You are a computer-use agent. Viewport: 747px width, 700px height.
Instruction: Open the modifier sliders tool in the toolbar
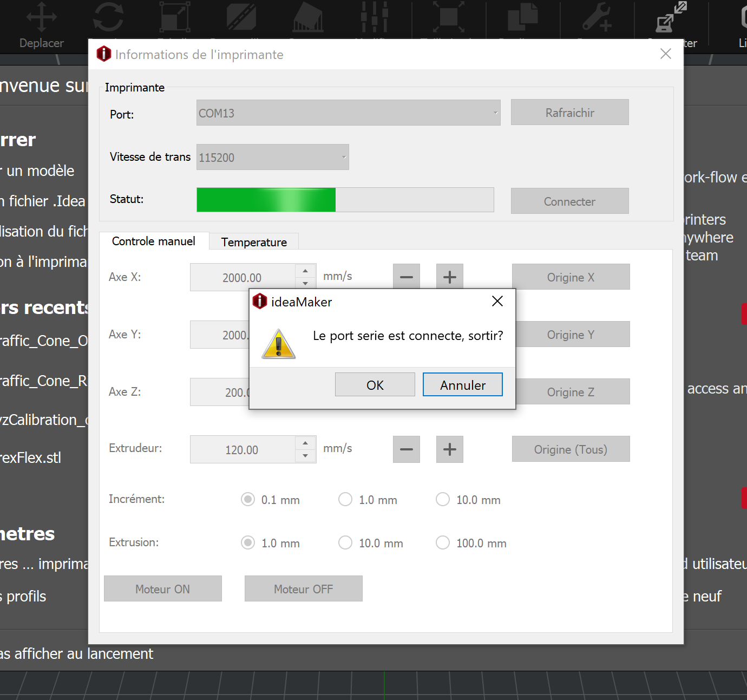[x=375, y=17]
